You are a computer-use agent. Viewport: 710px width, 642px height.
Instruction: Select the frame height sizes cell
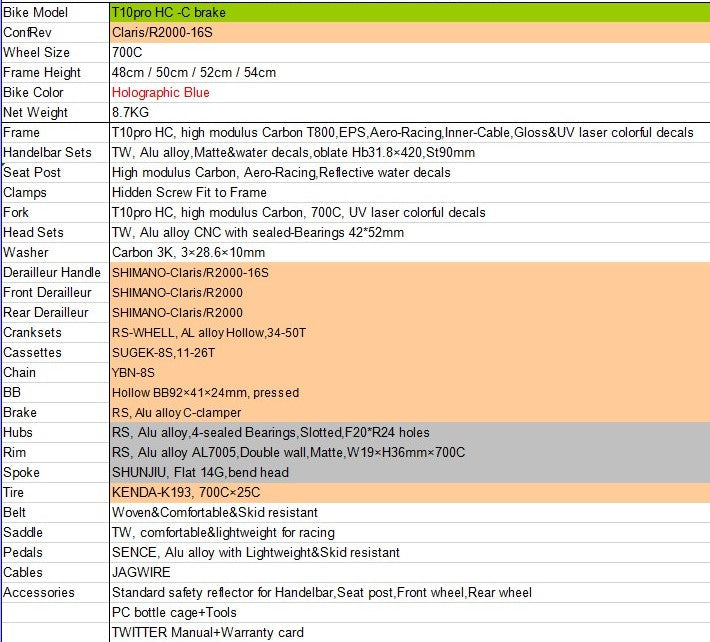pyautogui.click(x=410, y=72)
